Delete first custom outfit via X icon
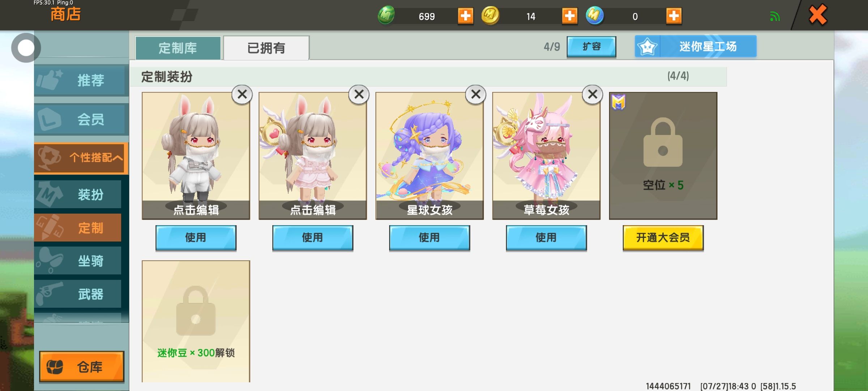This screenshot has width=868, height=391. [242, 94]
